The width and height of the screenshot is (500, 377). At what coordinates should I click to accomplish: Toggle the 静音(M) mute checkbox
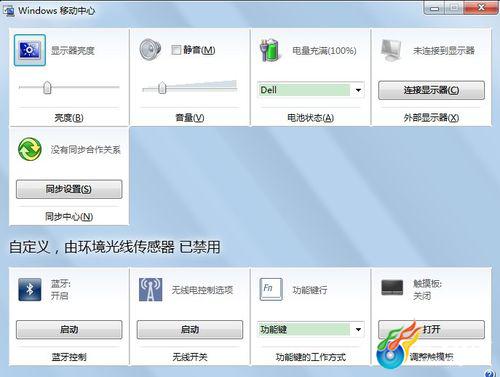[x=176, y=50]
